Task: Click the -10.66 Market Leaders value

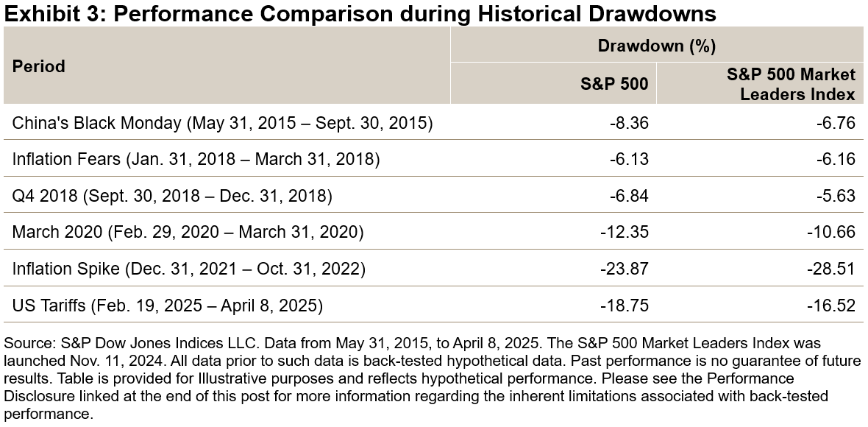Action: tap(832, 232)
